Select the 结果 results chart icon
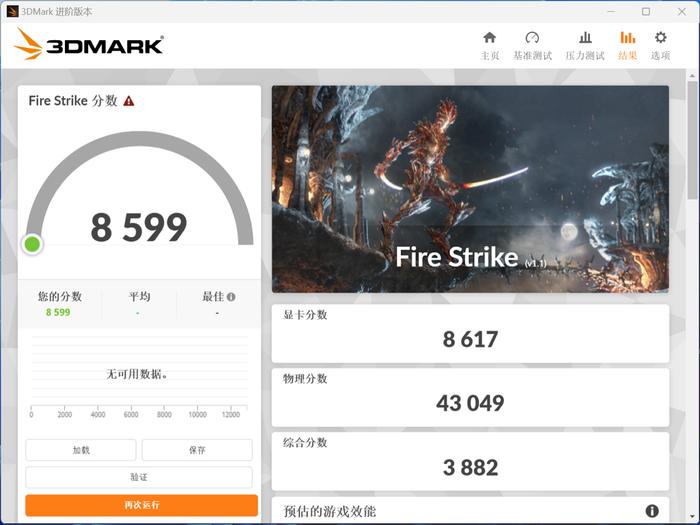Image resolution: width=700 pixels, height=525 pixels. (628, 38)
